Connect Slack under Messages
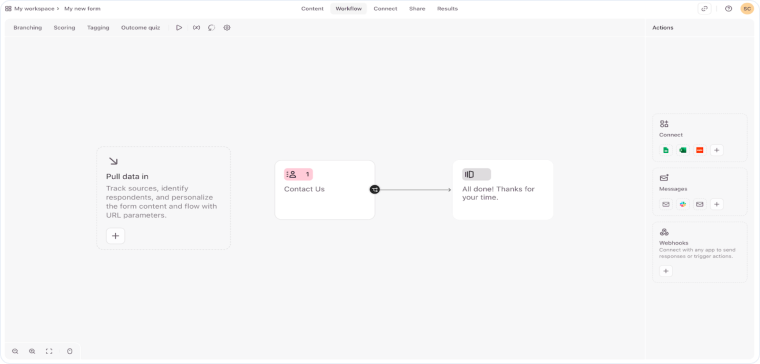The height and width of the screenshot is (364, 760). [x=683, y=205]
